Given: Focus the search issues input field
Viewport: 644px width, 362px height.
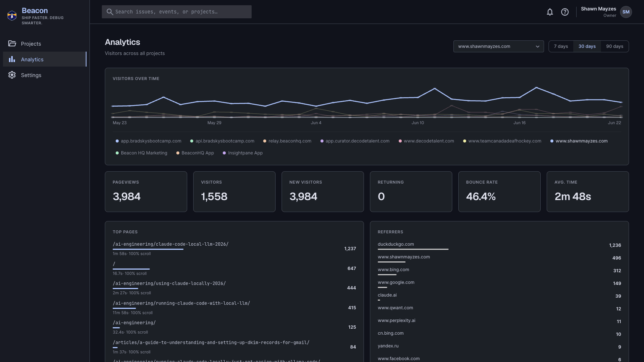Looking at the screenshot, I should (x=177, y=12).
